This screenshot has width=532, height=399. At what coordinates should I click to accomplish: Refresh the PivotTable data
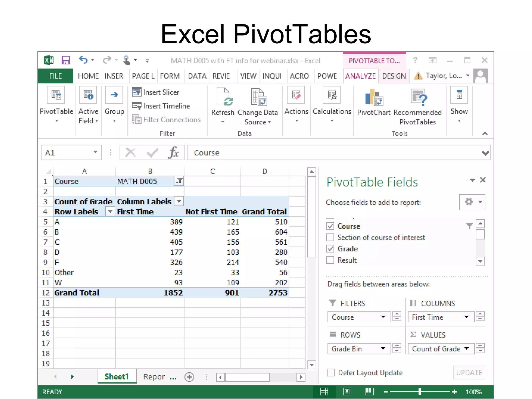click(x=223, y=105)
